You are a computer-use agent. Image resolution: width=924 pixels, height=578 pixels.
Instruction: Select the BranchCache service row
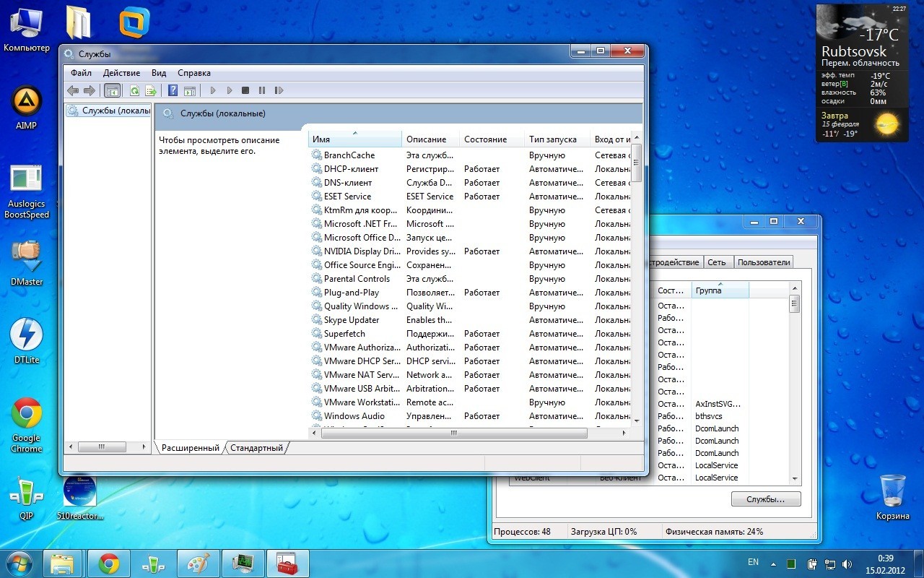(469, 155)
